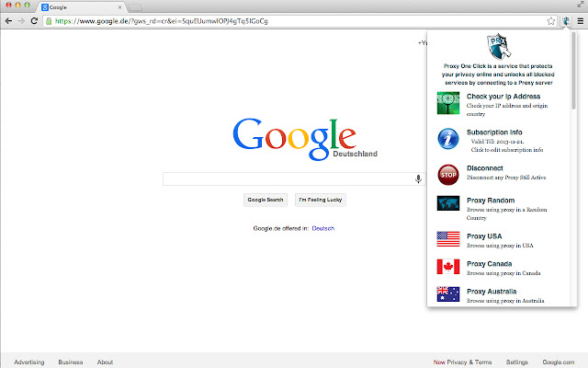Click the popup vertical scrollbar thumb
Viewport: 588px width, 368px height.
point(573,70)
